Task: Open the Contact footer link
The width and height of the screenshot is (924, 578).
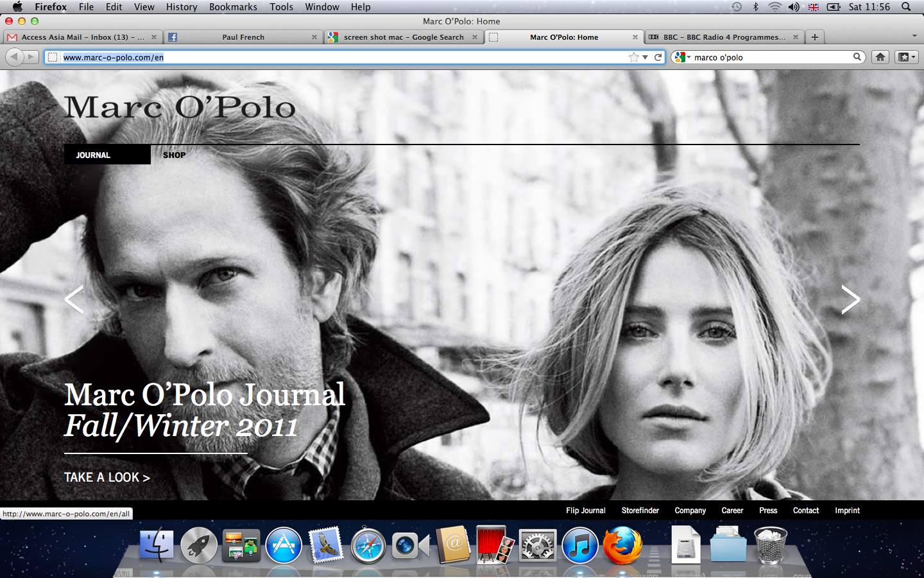Action: tap(806, 511)
